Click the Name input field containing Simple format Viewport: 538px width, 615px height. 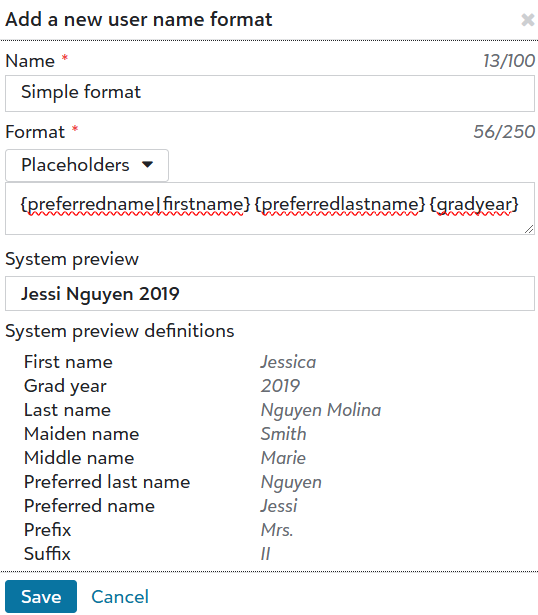click(270, 93)
